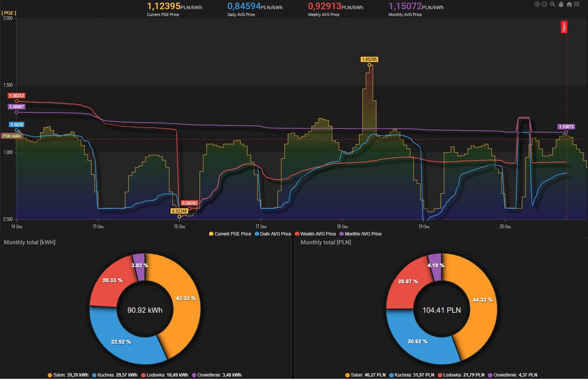Click the red Now marker label

click(x=564, y=27)
